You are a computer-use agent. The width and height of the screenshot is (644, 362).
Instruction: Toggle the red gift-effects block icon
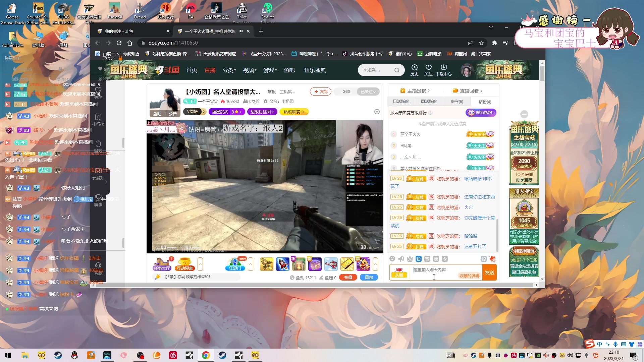point(492,259)
